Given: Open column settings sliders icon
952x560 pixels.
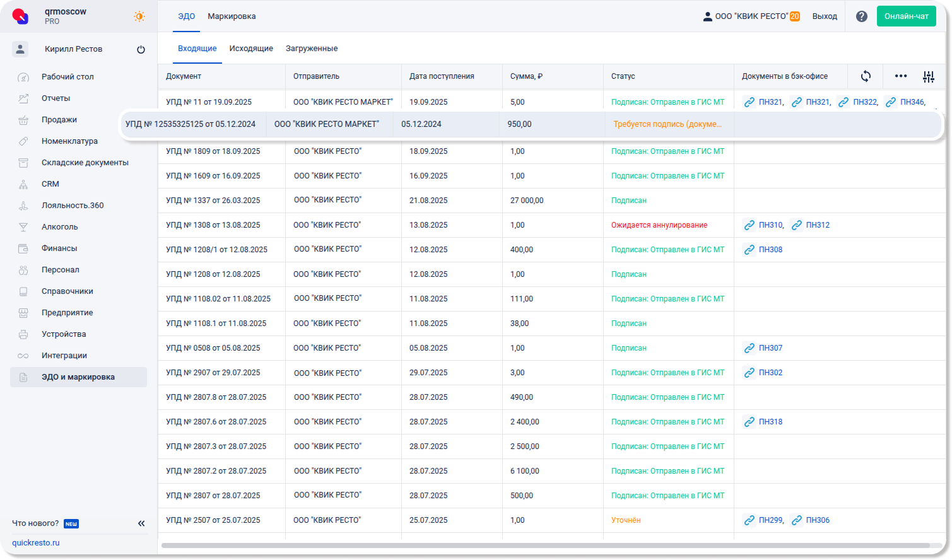Looking at the screenshot, I should [928, 77].
